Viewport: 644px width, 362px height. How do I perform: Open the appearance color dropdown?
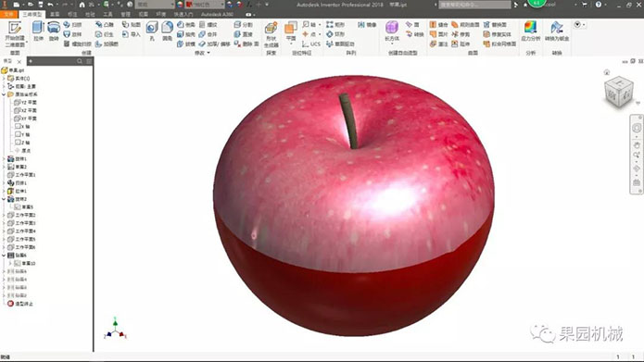[x=206, y=5]
